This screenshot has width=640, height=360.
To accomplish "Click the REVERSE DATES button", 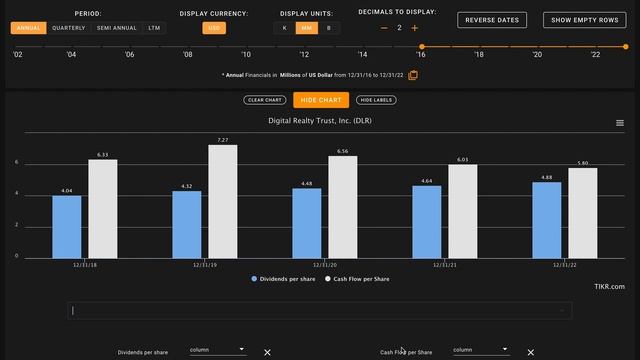I will point(492,20).
